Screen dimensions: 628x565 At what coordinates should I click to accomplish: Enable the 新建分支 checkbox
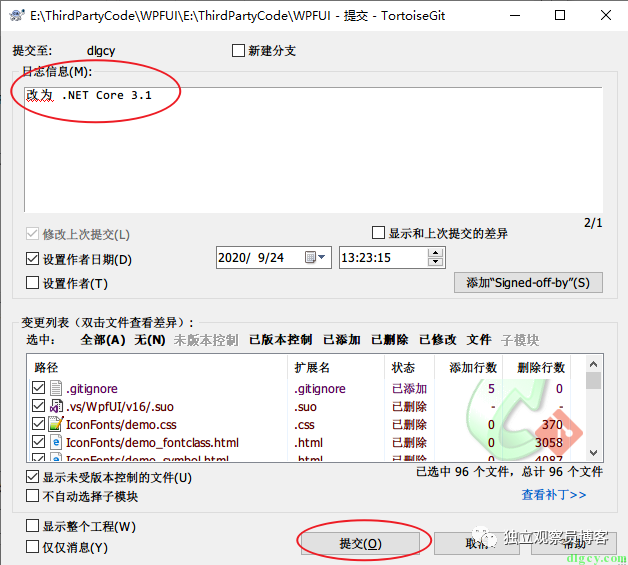[x=238, y=51]
